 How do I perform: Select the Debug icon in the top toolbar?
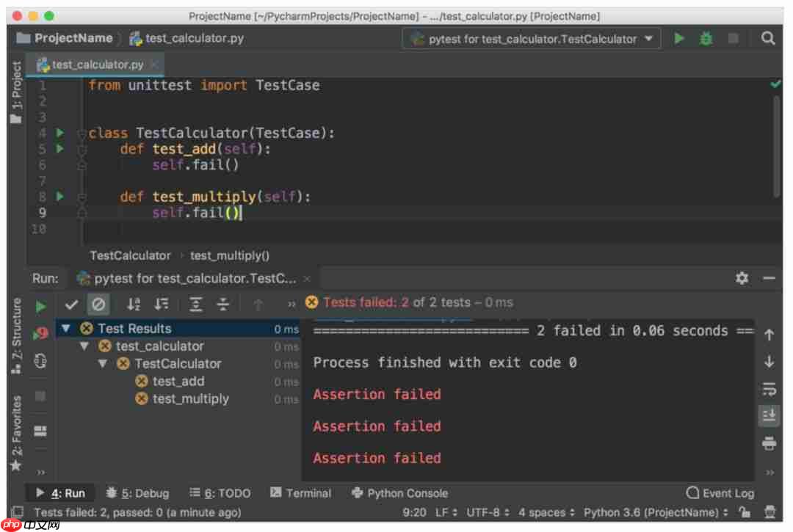point(706,38)
